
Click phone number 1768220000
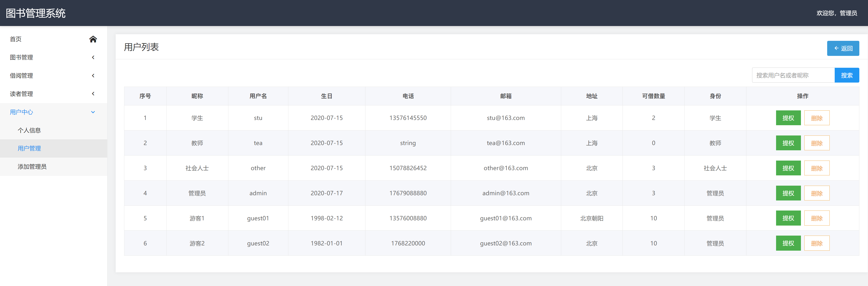(408, 243)
